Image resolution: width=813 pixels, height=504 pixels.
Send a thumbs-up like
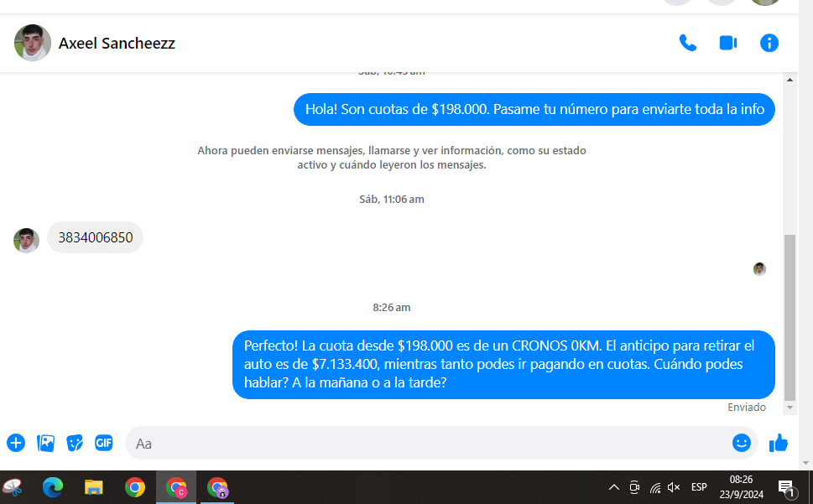pyautogui.click(x=779, y=443)
